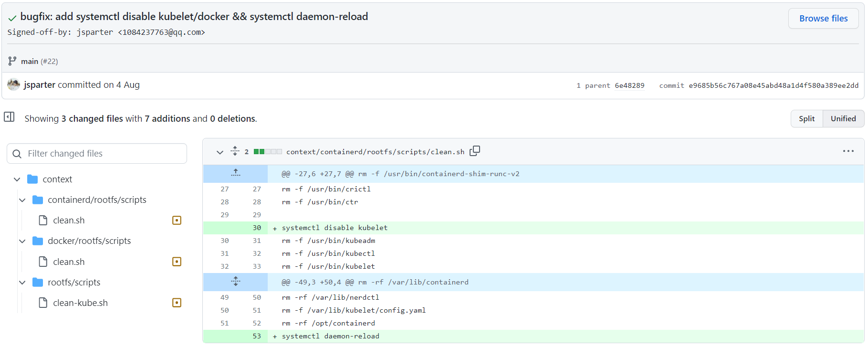
Task: Click new line number 30
Action: pos(257,228)
